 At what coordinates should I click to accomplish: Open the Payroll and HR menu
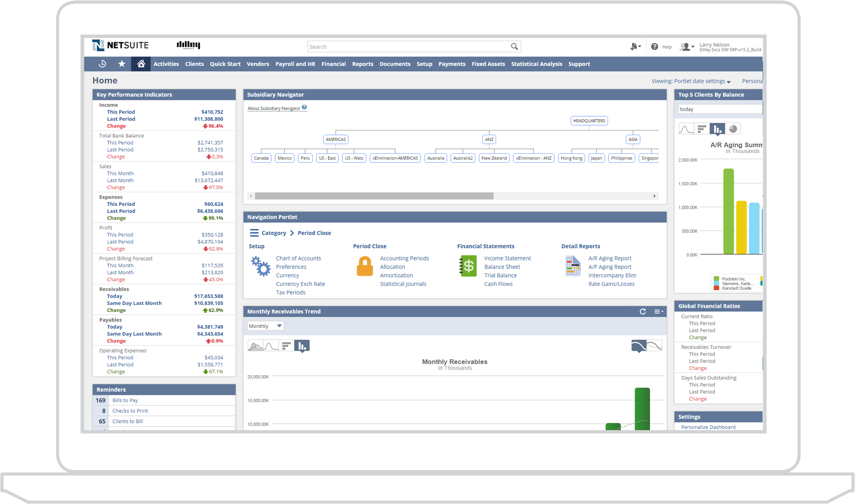coord(295,63)
